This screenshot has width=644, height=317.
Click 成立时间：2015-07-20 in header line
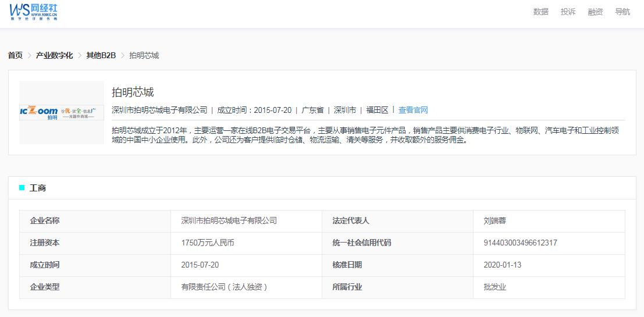[x=254, y=110]
